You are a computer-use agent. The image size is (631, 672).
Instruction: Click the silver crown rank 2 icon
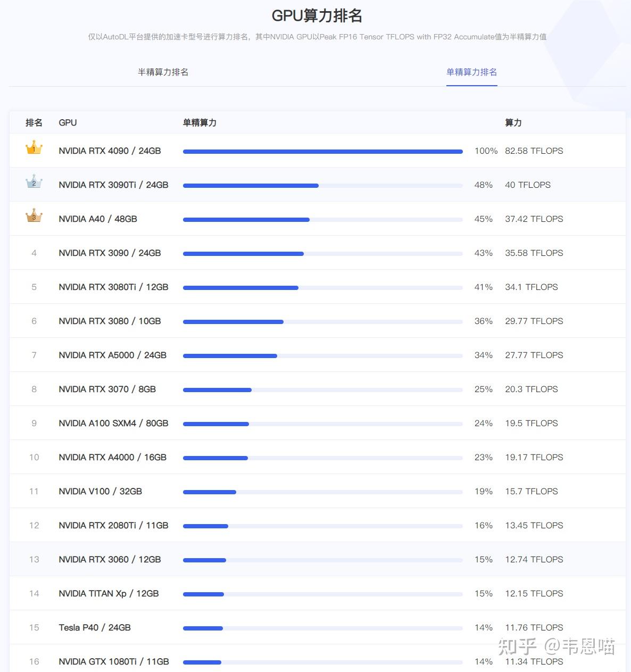(34, 182)
